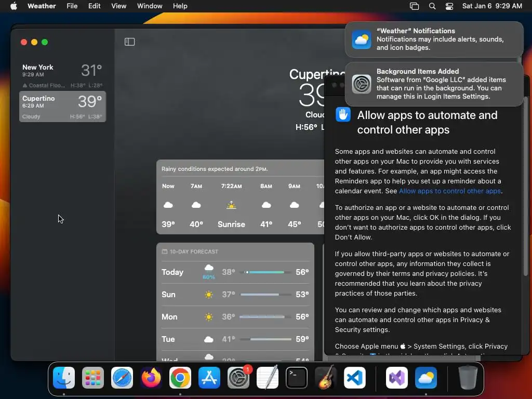Open System Settings with badge in Dock
The width and height of the screenshot is (532, 399).
point(238,378)
